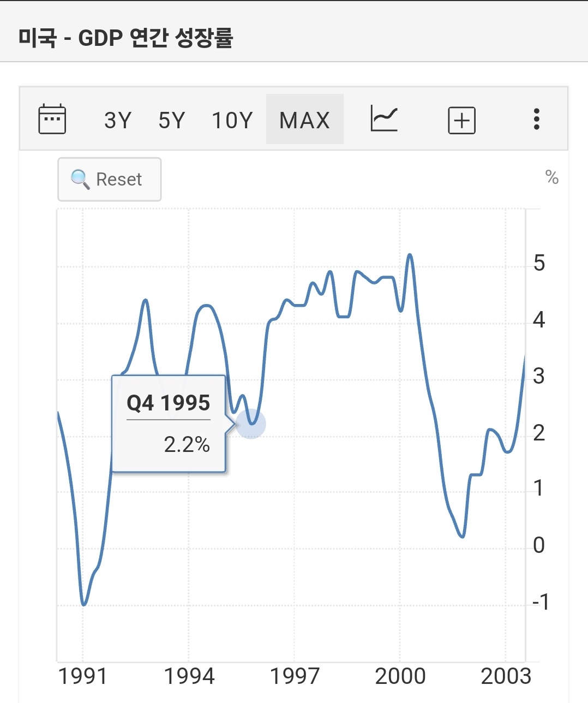Select the MAX time range
588x703 pixels.
[305, 120]
